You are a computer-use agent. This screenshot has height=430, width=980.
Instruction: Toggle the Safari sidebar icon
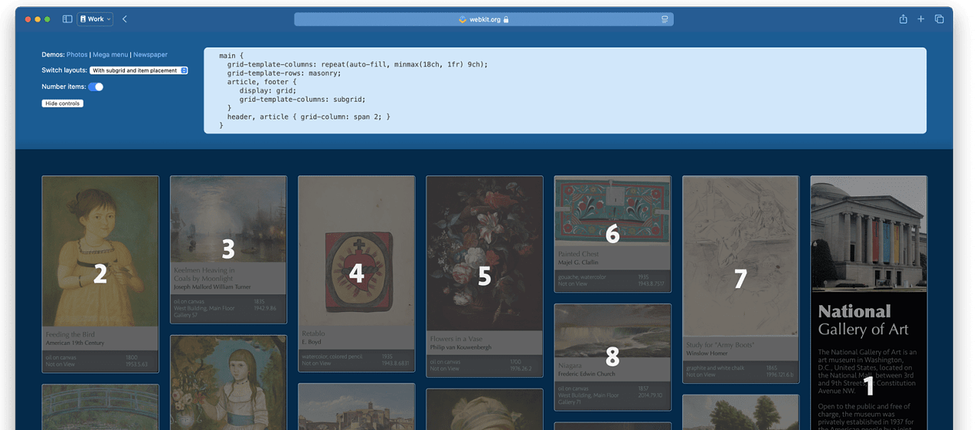pyautogui.click(x=67, y=19)
